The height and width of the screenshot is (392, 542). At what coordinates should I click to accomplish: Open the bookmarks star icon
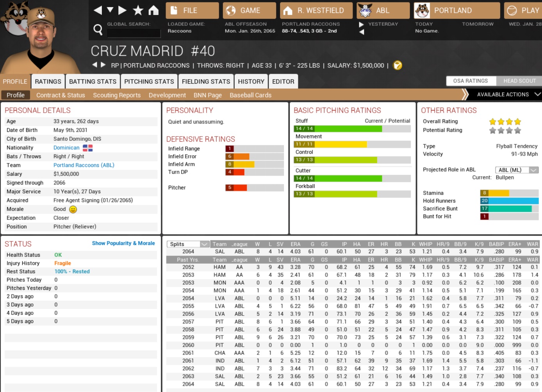tap(138, 10)
